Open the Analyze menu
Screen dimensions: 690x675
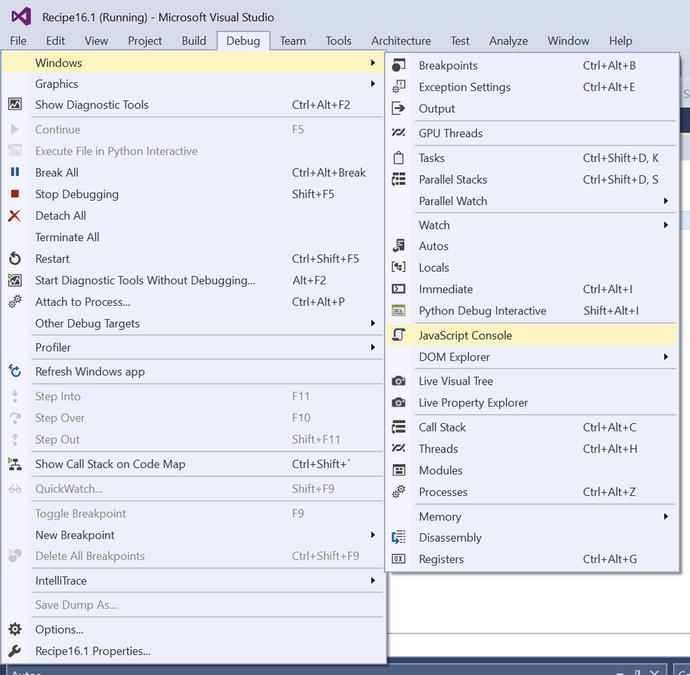coord(508,41)
